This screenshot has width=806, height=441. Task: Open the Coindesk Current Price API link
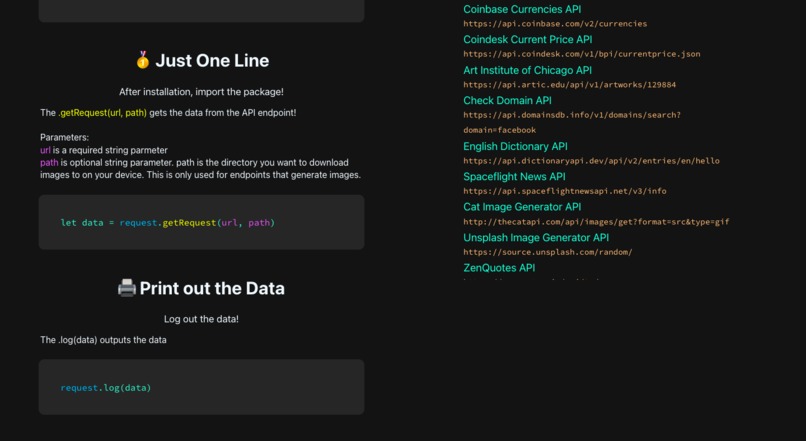527,40
